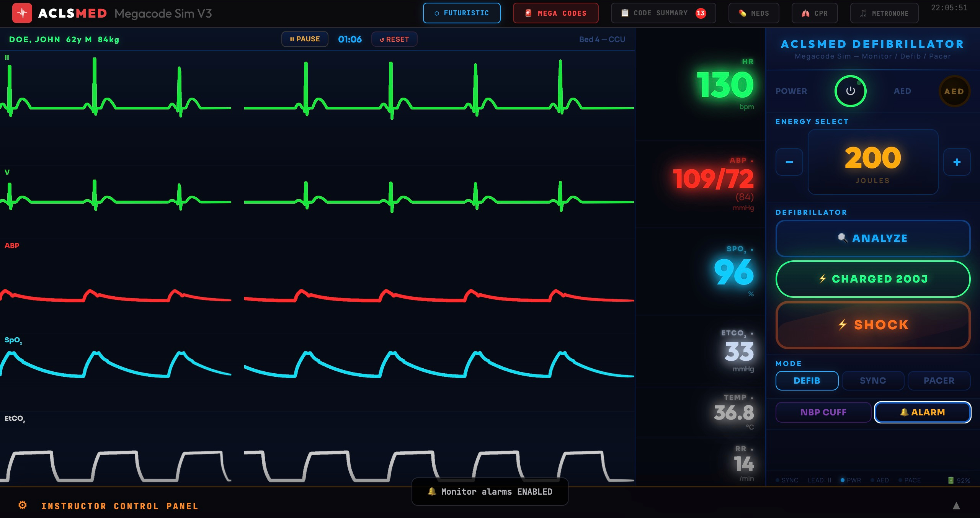Switch to SYNC mode
The width and height of the screenshot is (980, 518).
click(873, 381)
